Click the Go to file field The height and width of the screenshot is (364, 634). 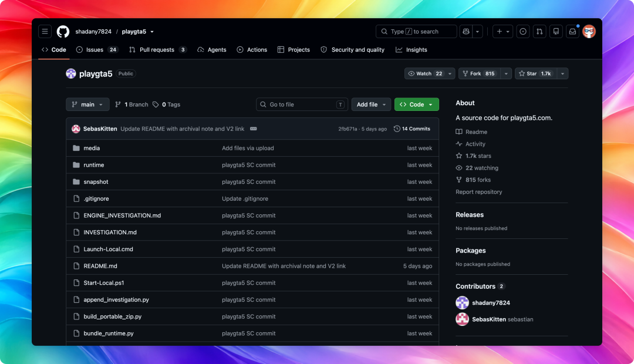[x=302, y=105]
